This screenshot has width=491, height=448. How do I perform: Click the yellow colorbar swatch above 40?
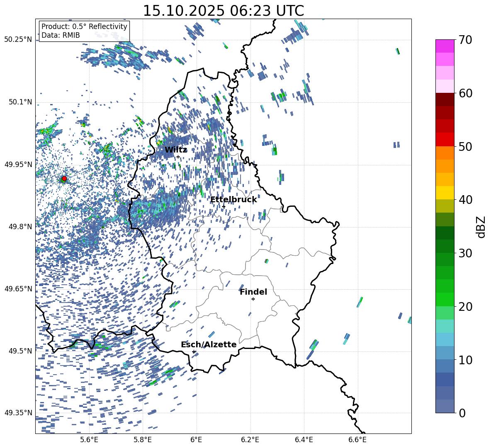445,193
